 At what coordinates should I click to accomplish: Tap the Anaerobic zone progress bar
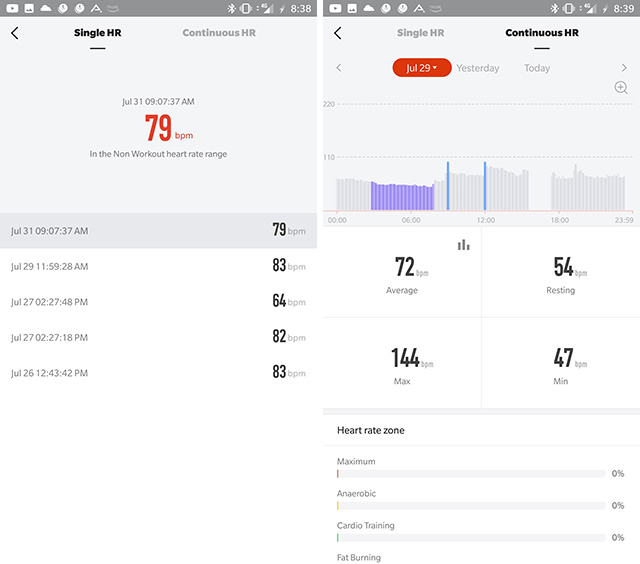point(471,505)
